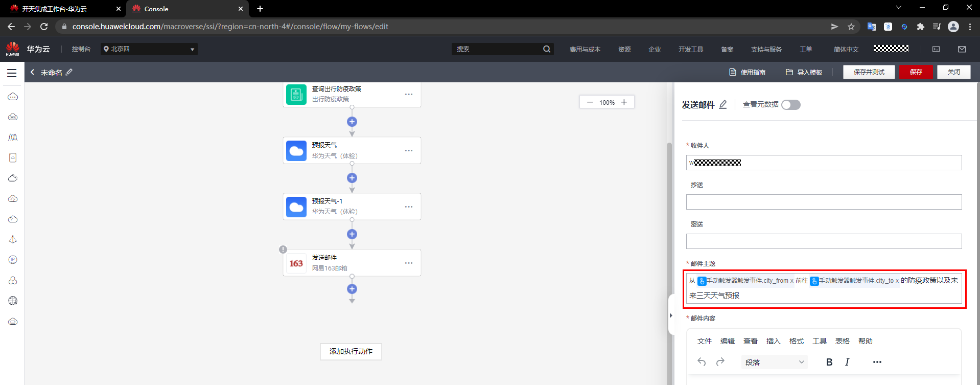Apply italic formatting in the mail editor

847,362
